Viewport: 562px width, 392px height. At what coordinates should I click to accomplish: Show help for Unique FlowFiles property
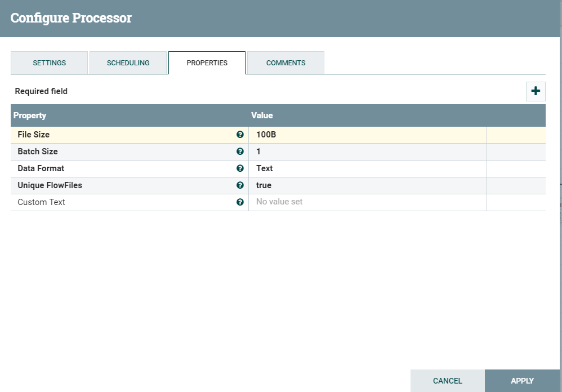(x=240, y=185)
